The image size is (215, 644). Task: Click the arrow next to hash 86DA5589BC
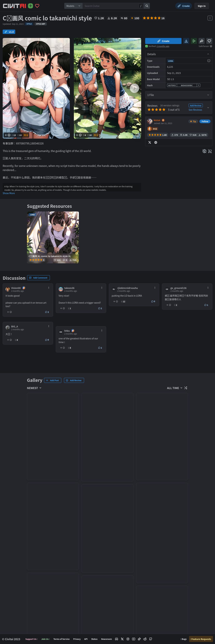point(198,85)
